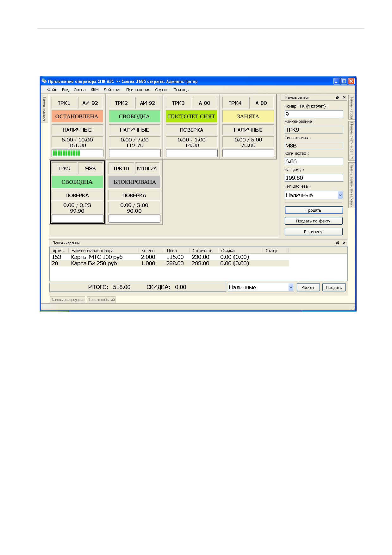Screen dimensions: 392x555
Task: Click the application icon in the title bar
Action: tap(44, 81)
